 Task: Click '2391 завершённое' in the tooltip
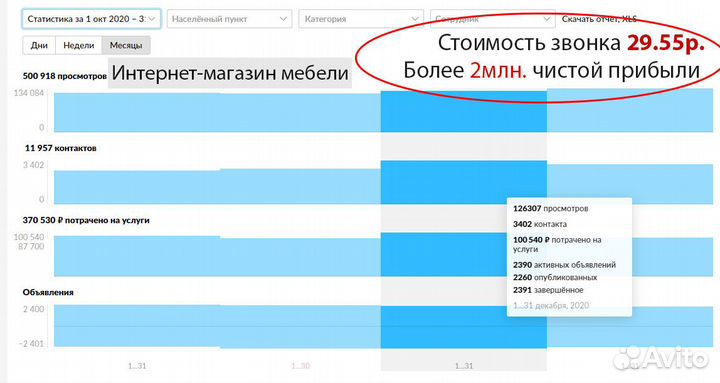[548, 290]
